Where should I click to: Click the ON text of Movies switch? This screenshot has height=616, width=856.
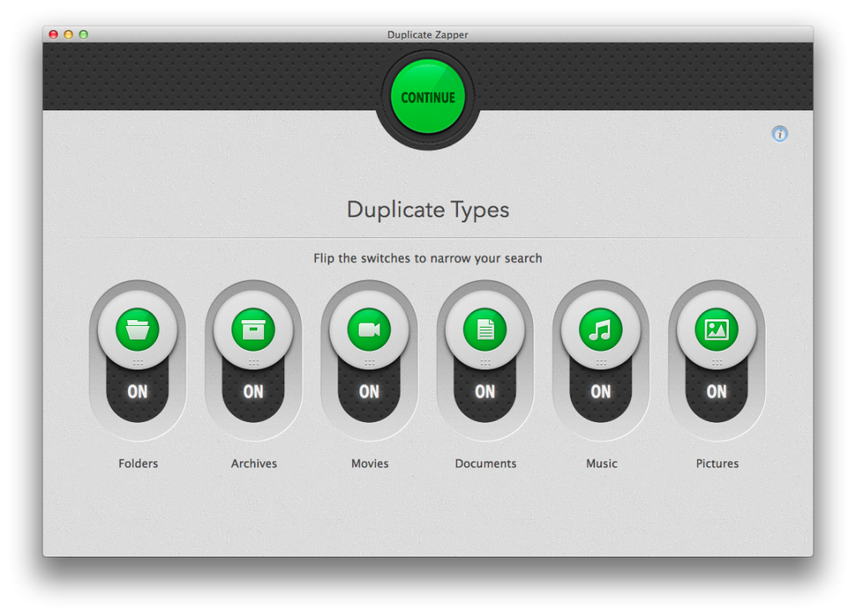[369, 391]
